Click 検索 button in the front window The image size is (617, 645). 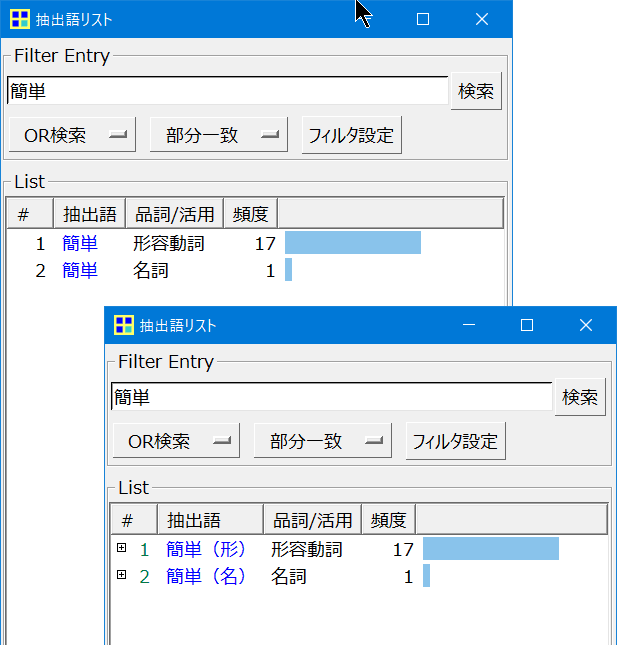tap(580, 397)
